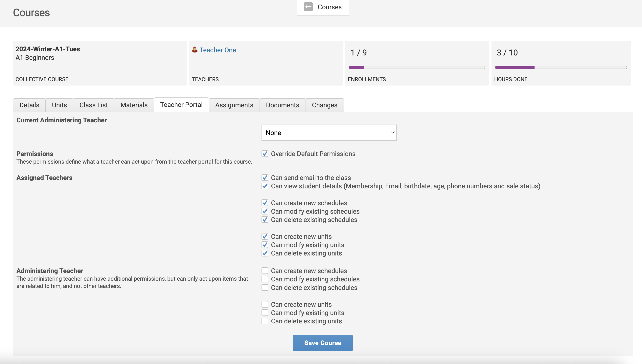This screenshot has width=642, height=364.
Task: Click the Save Course button
Action: click(x=323, y=343)
